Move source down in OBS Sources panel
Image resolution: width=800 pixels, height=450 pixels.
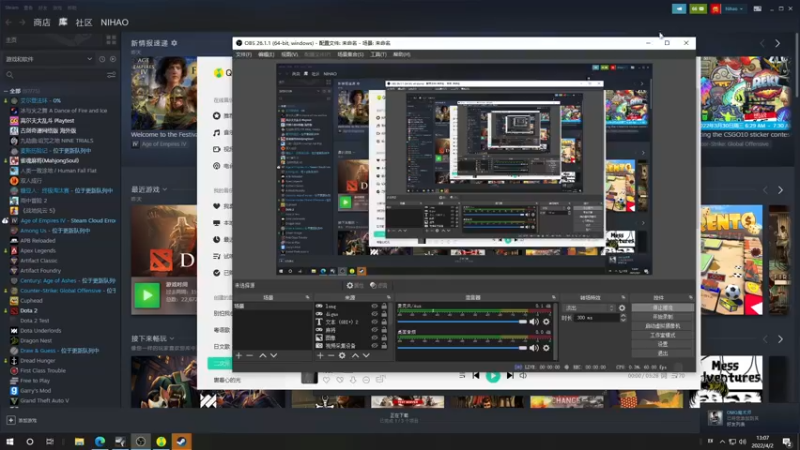366,355
